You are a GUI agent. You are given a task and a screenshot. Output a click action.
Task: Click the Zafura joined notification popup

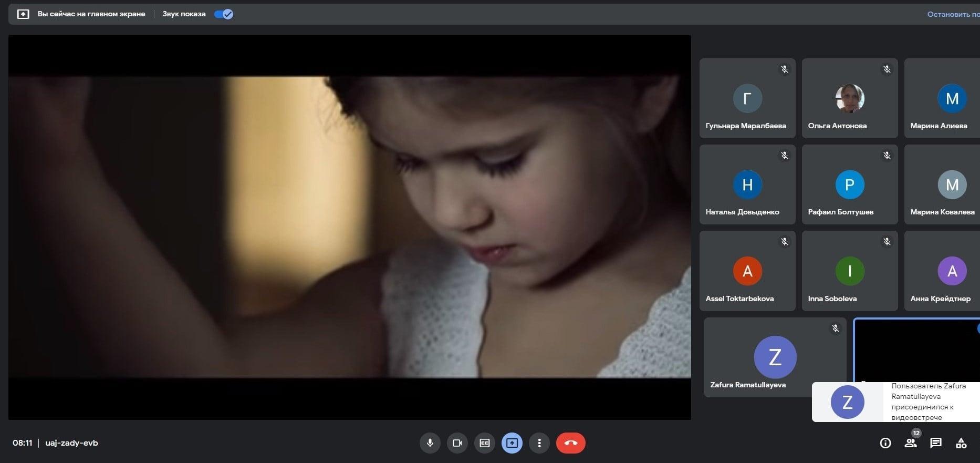pos(895,402)
